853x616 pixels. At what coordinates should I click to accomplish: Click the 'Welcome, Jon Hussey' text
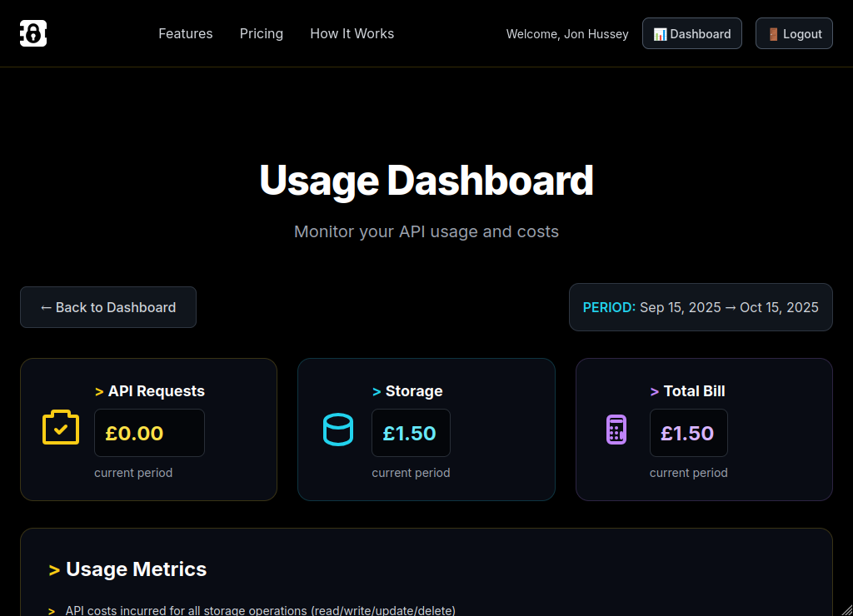[x=566, y=34]
